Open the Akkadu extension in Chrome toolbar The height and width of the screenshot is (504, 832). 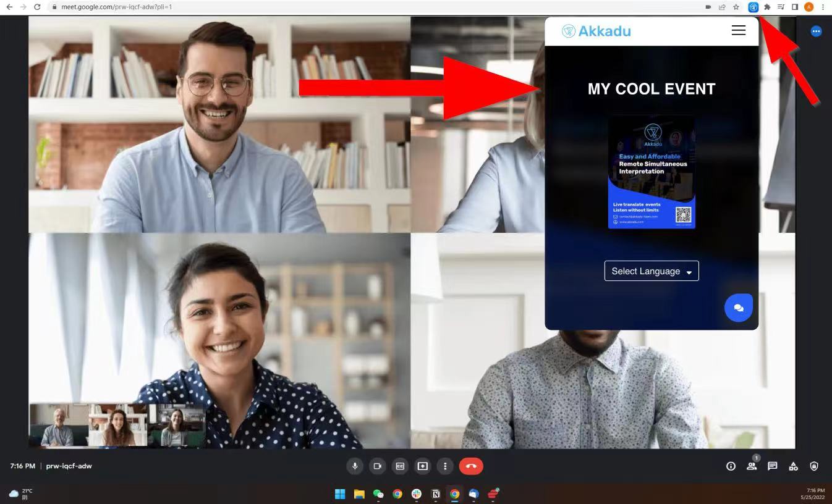pos(753,7)
